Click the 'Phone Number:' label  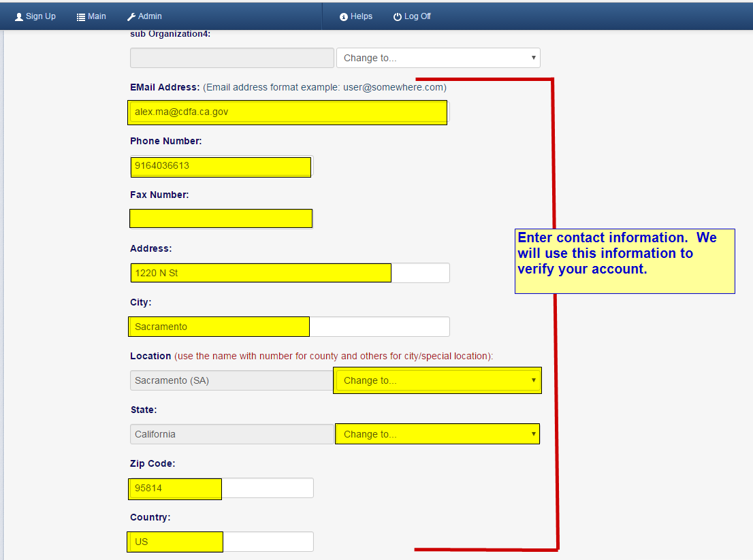coord(165,141)
